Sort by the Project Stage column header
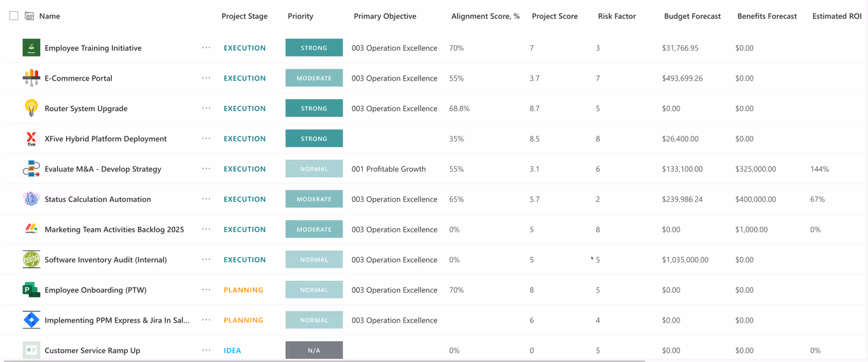Image resolution: width=868 pixels, height=362 pixels. click(245, 16)
